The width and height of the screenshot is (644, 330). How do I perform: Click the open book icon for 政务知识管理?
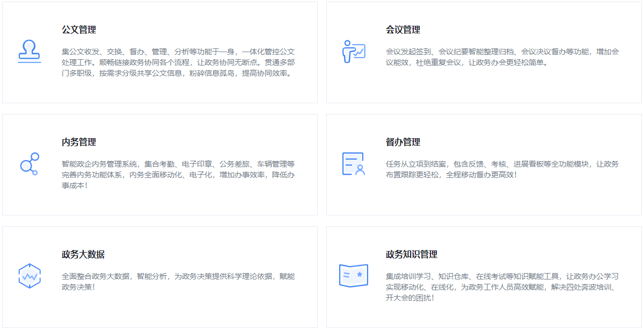coord(354,276)
